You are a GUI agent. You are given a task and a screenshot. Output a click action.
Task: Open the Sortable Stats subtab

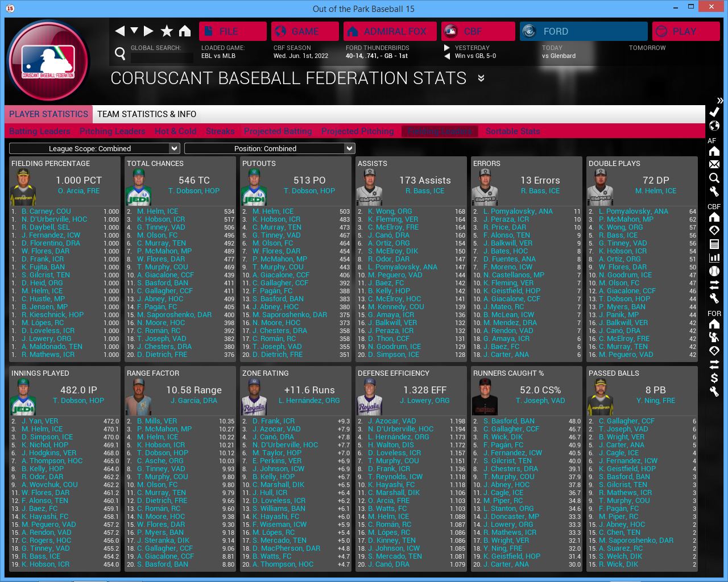point(512,131)
